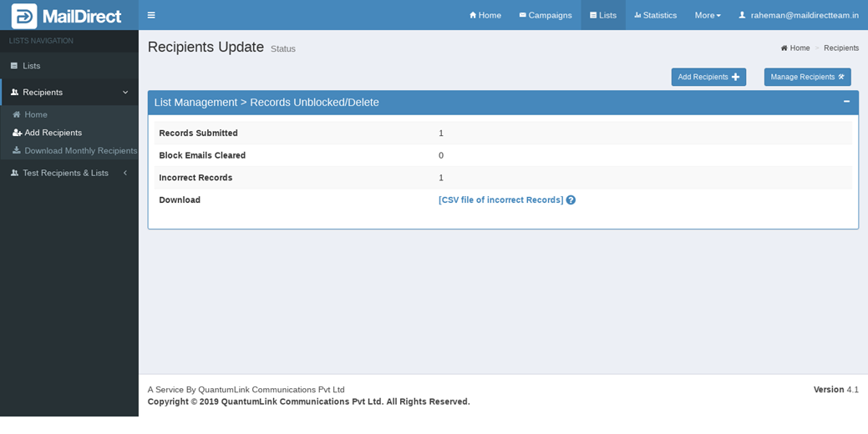868x434 pixels.
Task: Click the Download Monthly Recipients icon
Action: click(x=17, y=151)
